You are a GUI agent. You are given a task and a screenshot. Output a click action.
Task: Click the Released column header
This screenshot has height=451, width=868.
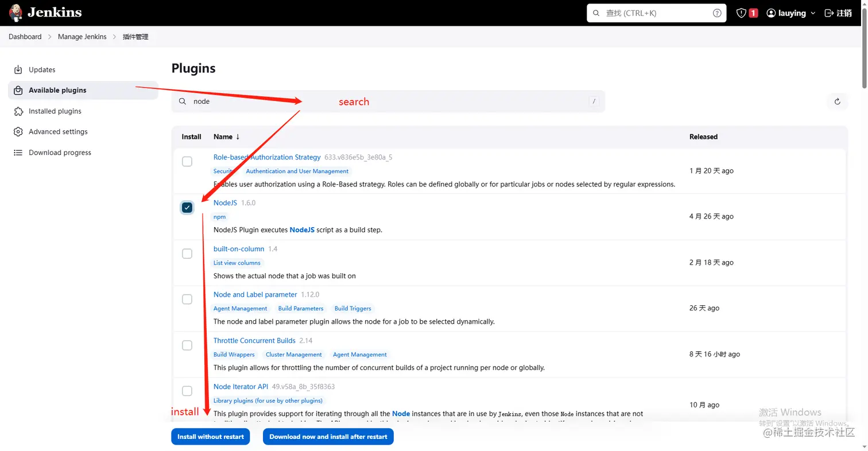tap(704, 137)
